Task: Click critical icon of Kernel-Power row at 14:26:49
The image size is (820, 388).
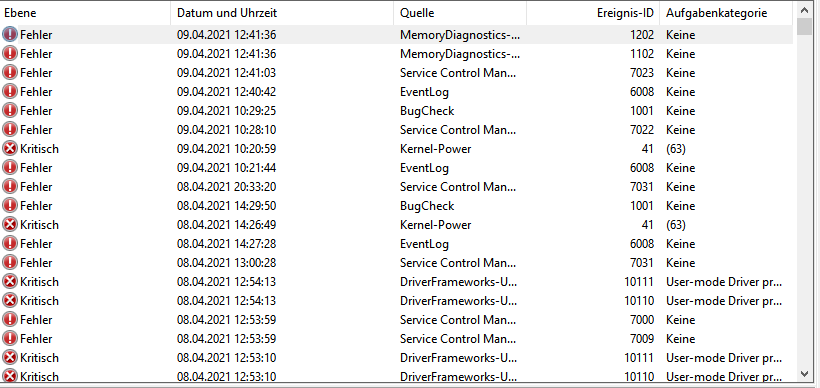Action: pos(9,225)
